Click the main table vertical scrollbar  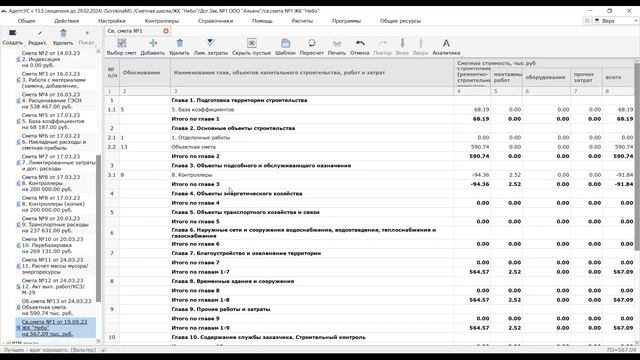(x=637, y=157)
